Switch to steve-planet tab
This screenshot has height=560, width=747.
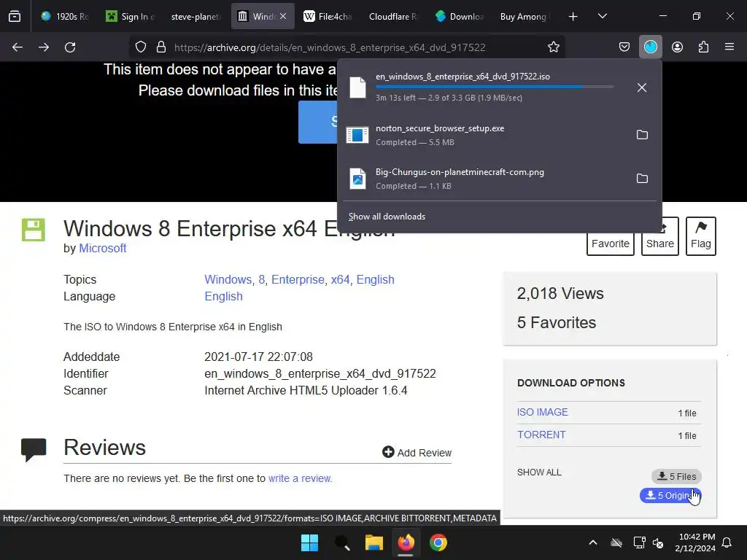(196, 17)
